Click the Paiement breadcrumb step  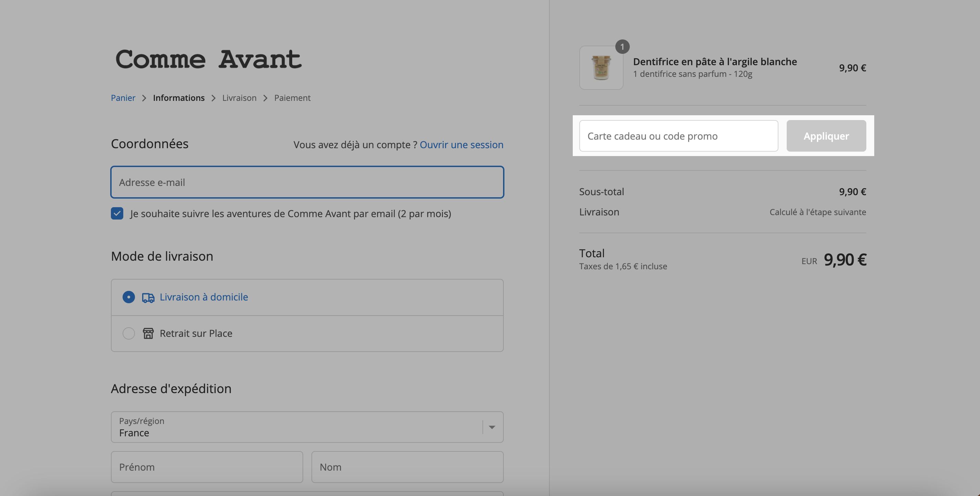(292, 98)
